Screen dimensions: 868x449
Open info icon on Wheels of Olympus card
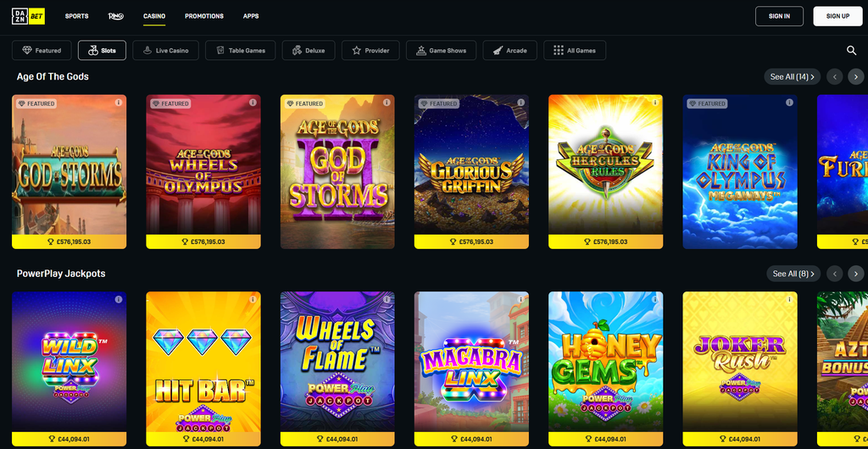point(253,103)
